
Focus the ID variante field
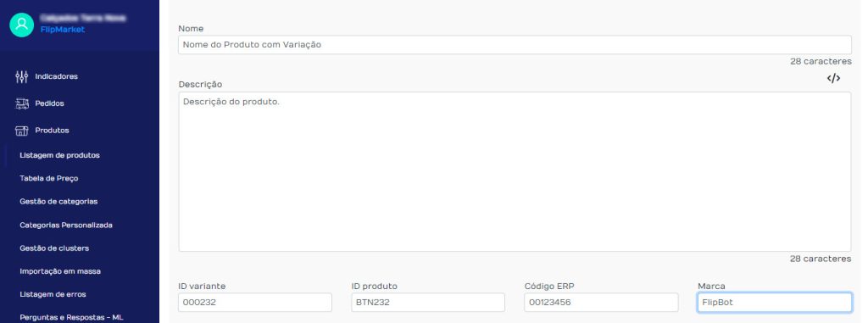255,303
